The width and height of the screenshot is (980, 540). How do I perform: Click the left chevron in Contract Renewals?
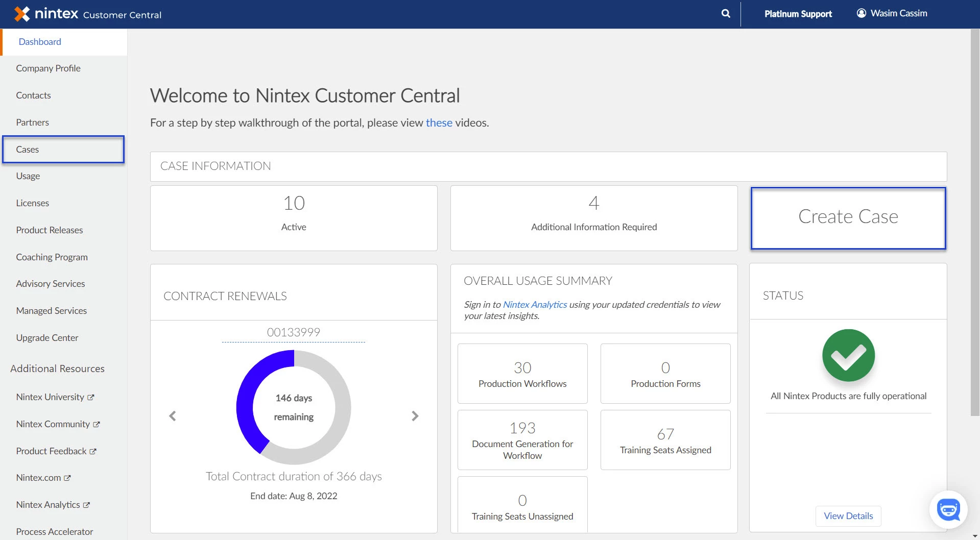[x=173, y=416]
